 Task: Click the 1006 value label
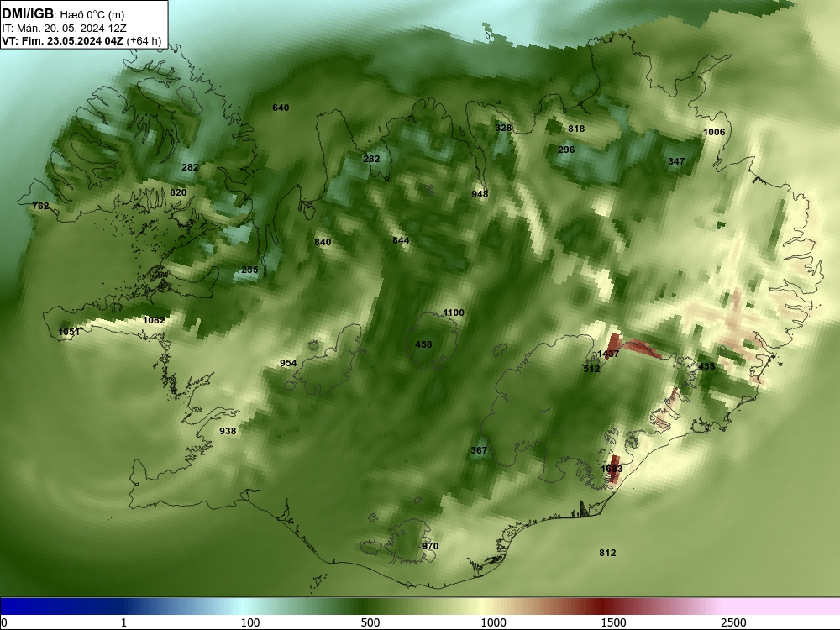714,133
